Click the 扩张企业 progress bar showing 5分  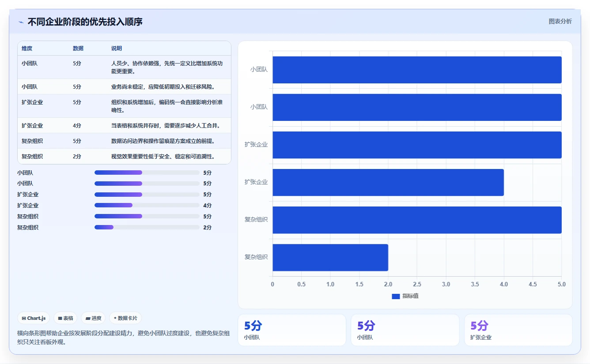point(147,194)
